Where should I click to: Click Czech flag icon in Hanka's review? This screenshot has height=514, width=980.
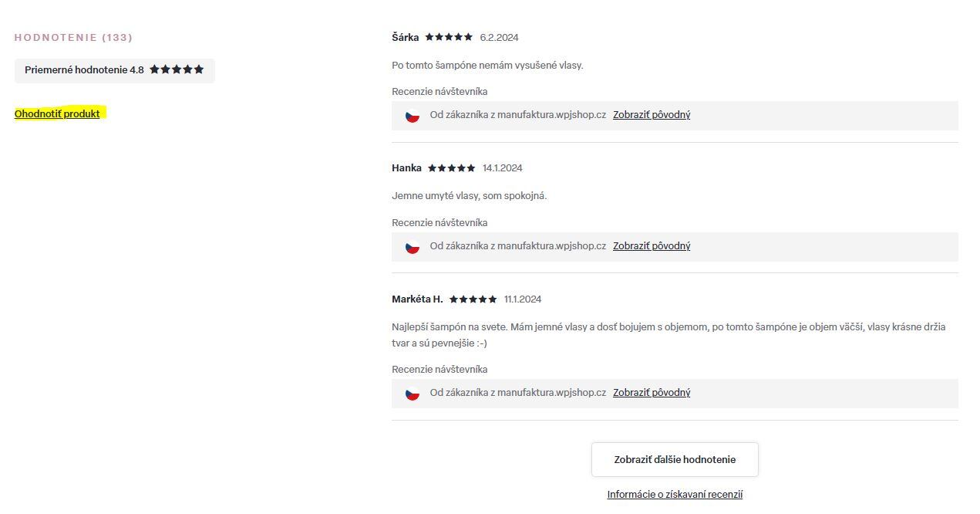413,247
